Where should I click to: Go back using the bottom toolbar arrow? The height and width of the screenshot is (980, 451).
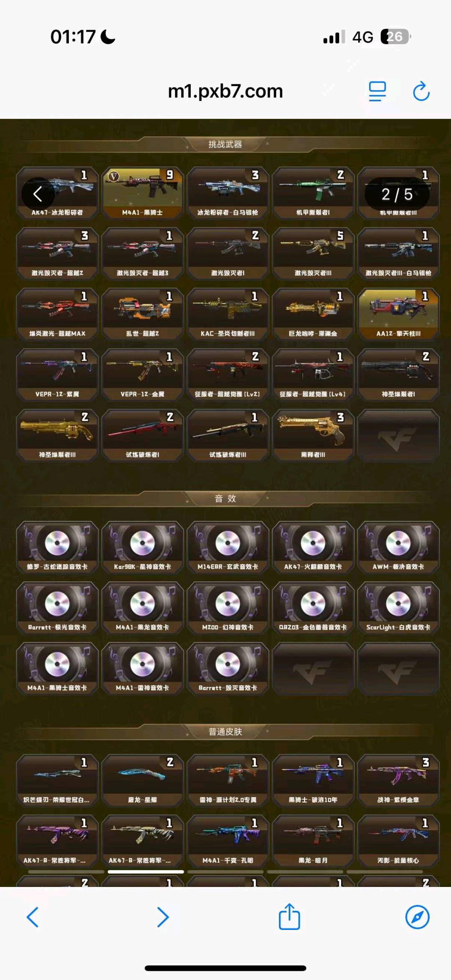click(x=33, y=917)
